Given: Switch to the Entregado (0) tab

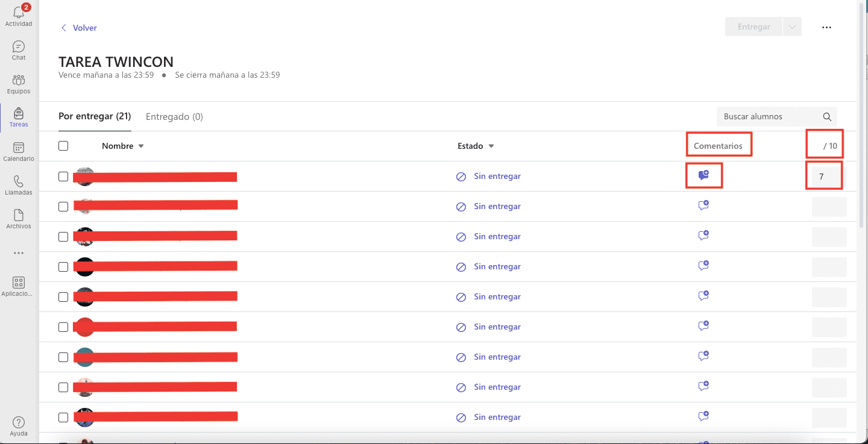Looking at the screenshot, I should point(174,117).
